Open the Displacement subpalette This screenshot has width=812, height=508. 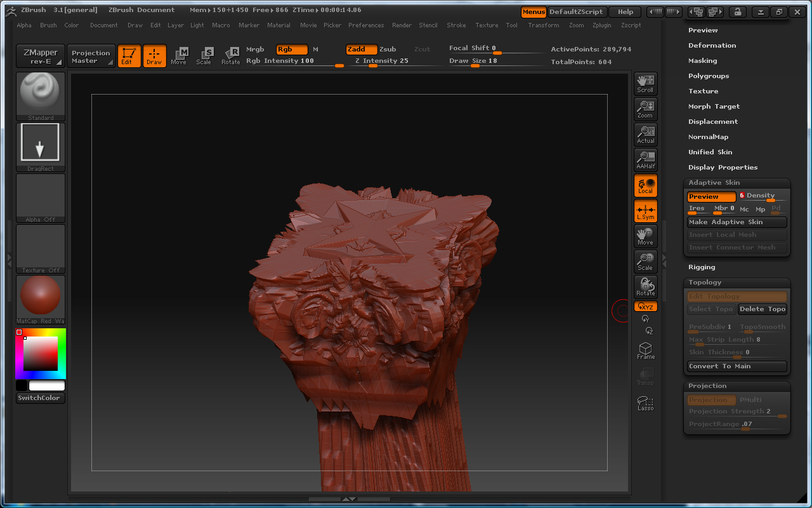713,122
